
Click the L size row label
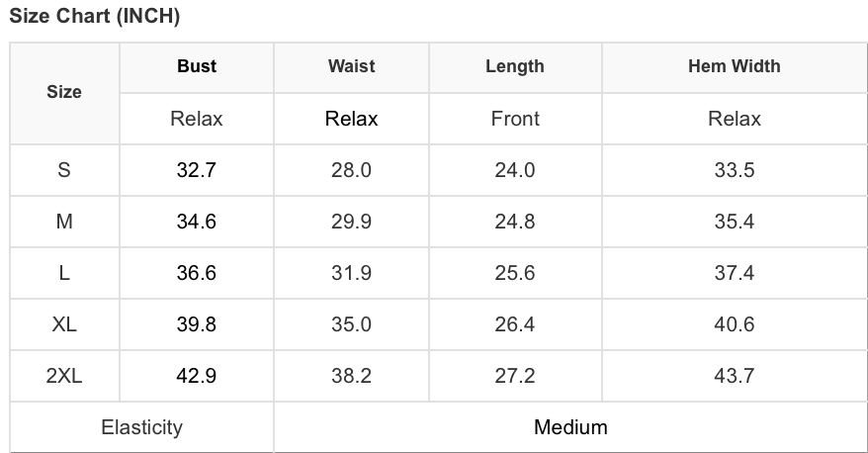64,273
